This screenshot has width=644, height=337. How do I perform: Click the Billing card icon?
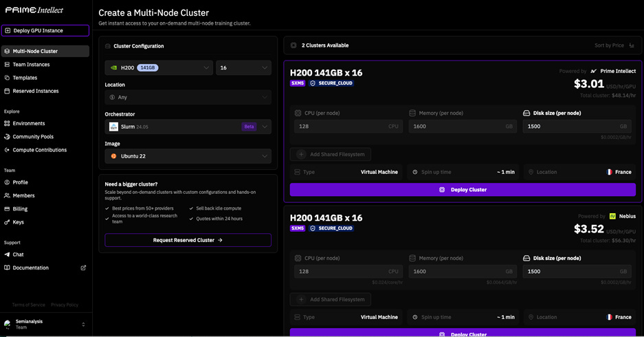coord(7,209)
